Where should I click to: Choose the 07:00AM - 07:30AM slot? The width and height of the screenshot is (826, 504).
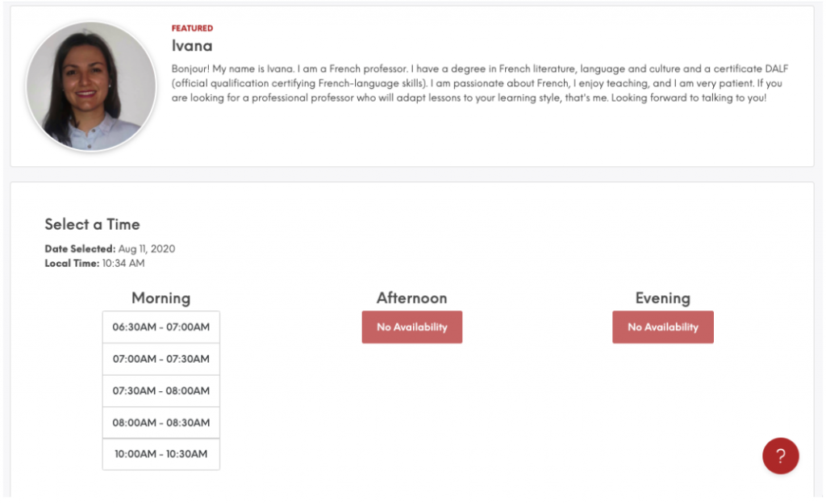(x=161, y=359)
